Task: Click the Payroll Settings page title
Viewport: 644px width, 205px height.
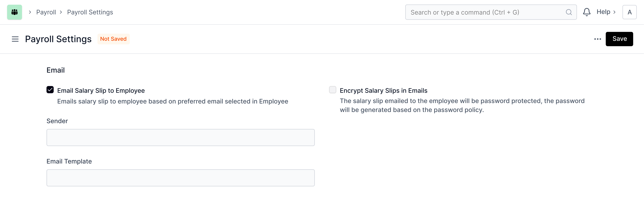Action: (x=58, y=39)
